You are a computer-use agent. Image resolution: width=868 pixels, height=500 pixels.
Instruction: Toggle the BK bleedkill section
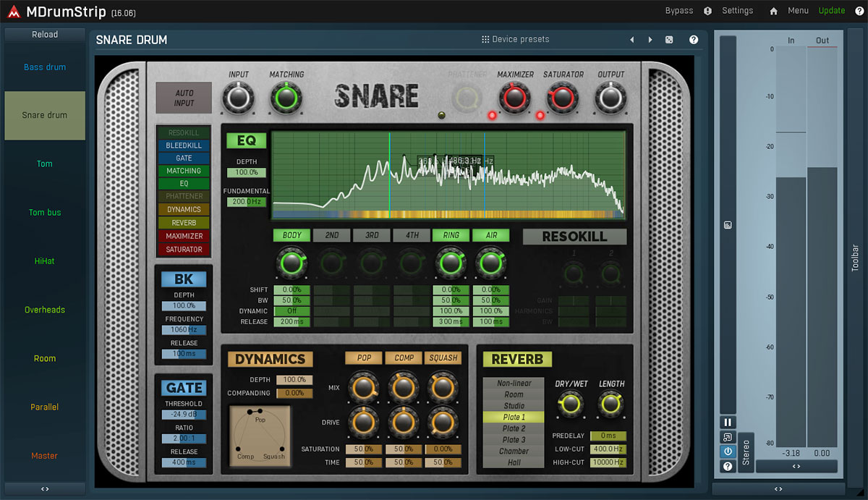pos(184,279)
